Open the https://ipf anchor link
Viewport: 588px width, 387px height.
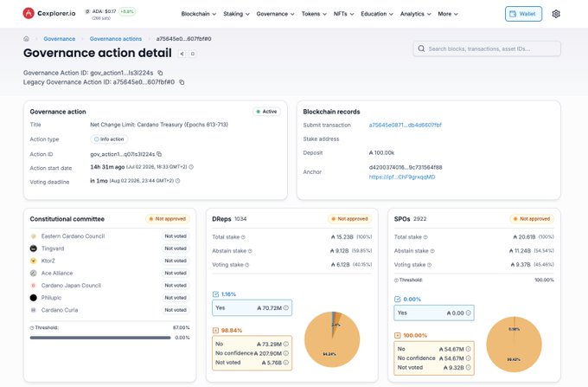[401, 177]
